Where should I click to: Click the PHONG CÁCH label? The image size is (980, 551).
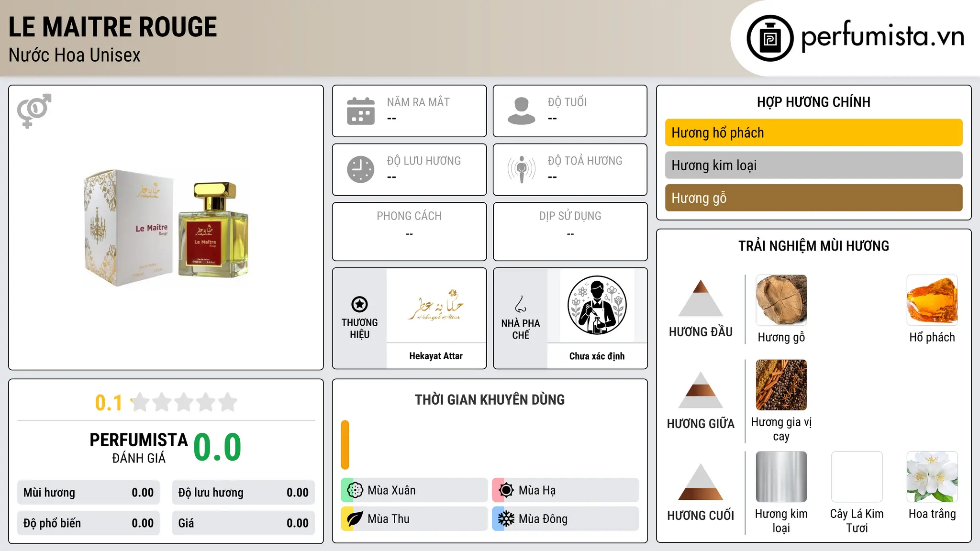pyautogui.click(x=409, y=216)
